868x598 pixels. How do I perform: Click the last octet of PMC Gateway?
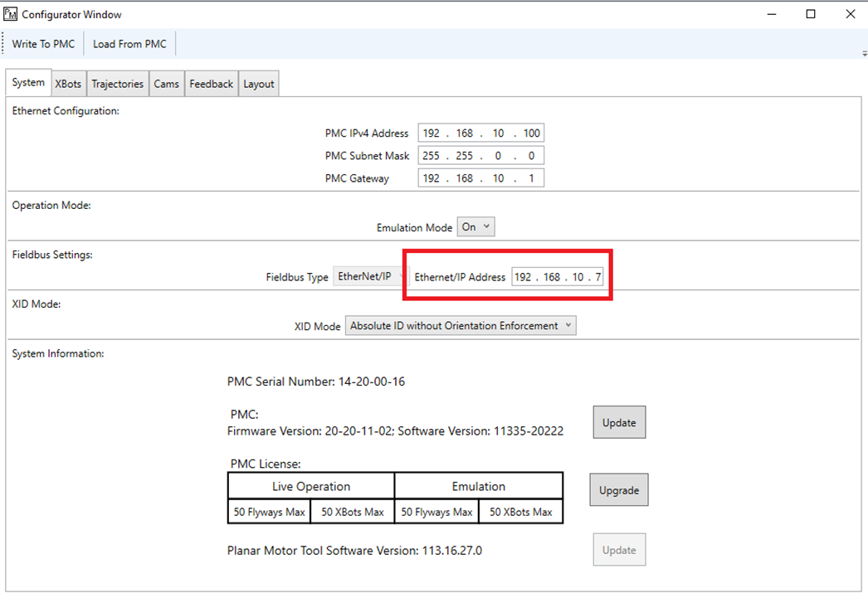point(531,178)
